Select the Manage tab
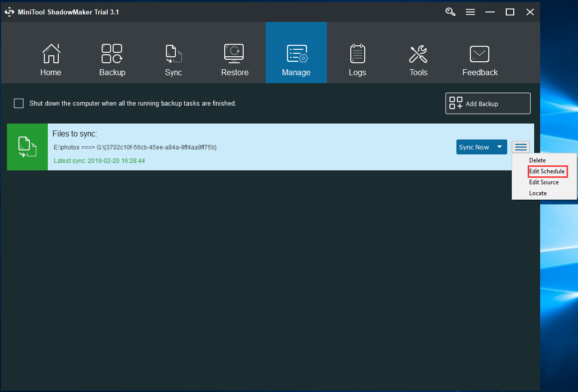This screenshot has height=392, width=578. (x=296, y=53)
